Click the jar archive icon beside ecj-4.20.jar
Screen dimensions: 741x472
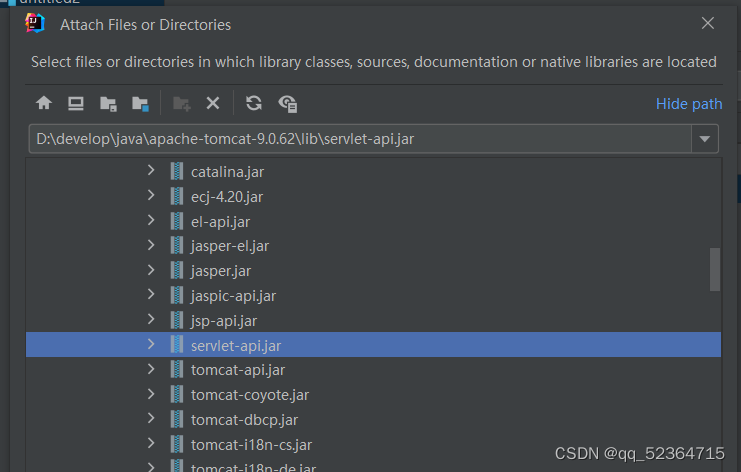tap(177, 196)
